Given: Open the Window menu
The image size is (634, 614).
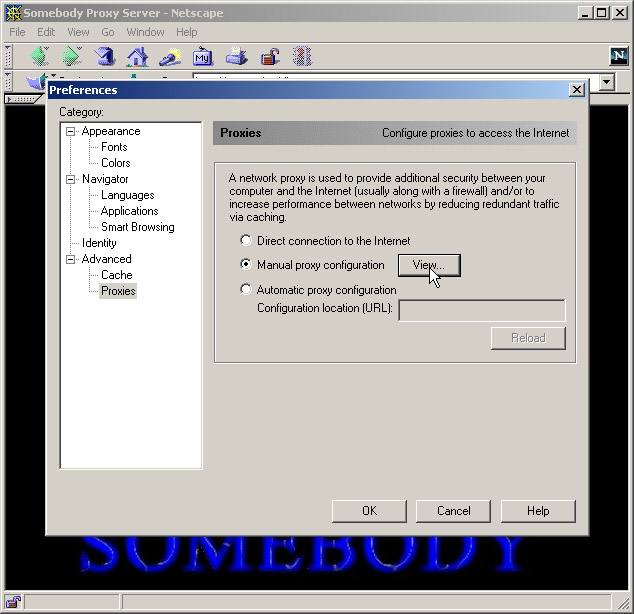Looking at the screenshot, I should pos(145,32).
